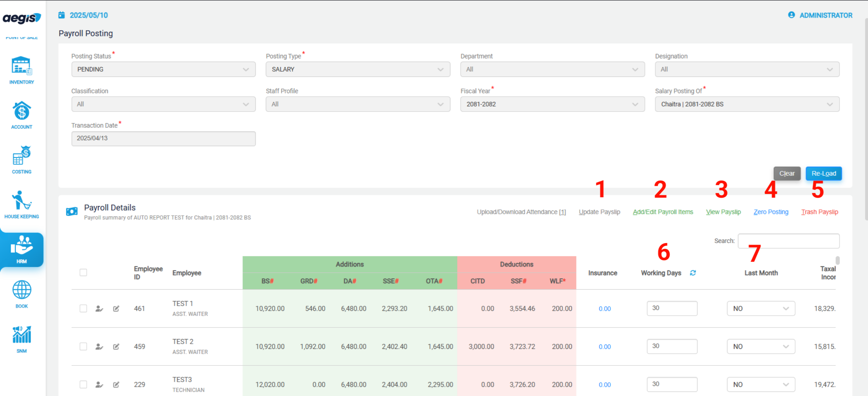Expand the Posting Status dropdown
This screenshot has width=868, height=396.
click(x=163, y=69)
